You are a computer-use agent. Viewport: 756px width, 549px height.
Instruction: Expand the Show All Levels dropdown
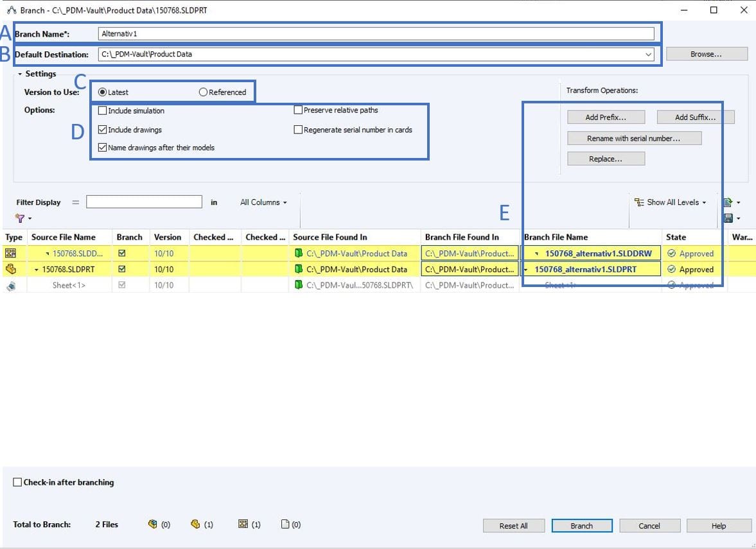[x=670, y=202]
